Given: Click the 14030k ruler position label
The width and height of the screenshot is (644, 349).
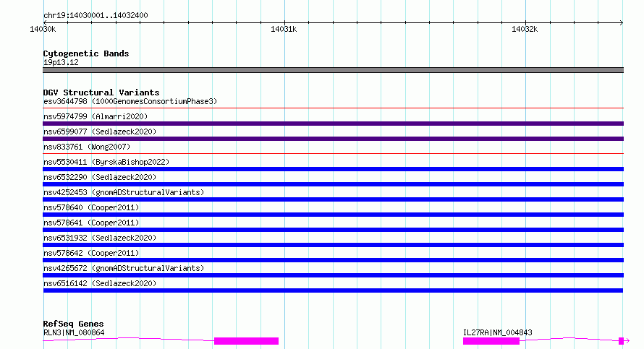Looking at the screenshot, I should [43, 29].
